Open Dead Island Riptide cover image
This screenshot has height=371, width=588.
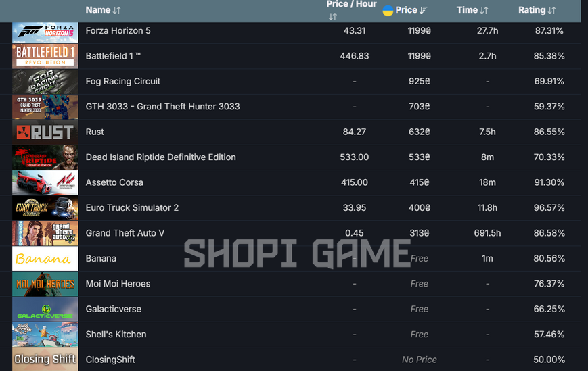[45, 157]
